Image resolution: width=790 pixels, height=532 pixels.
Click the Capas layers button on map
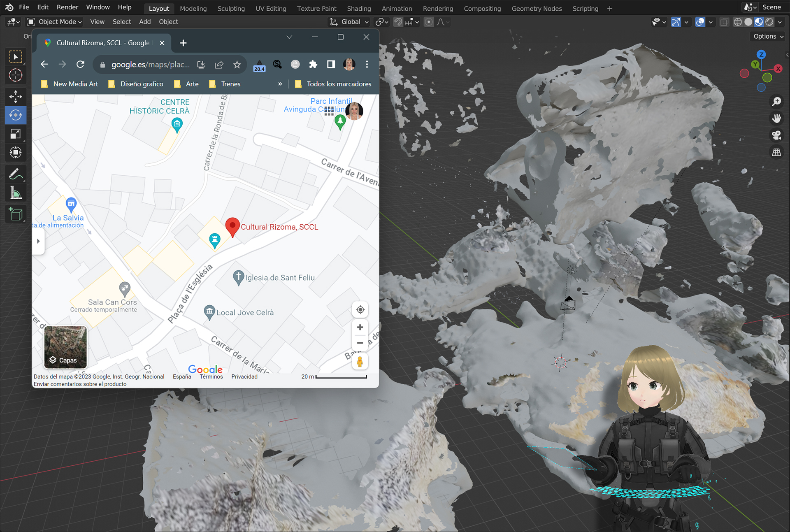click(65, 347)
